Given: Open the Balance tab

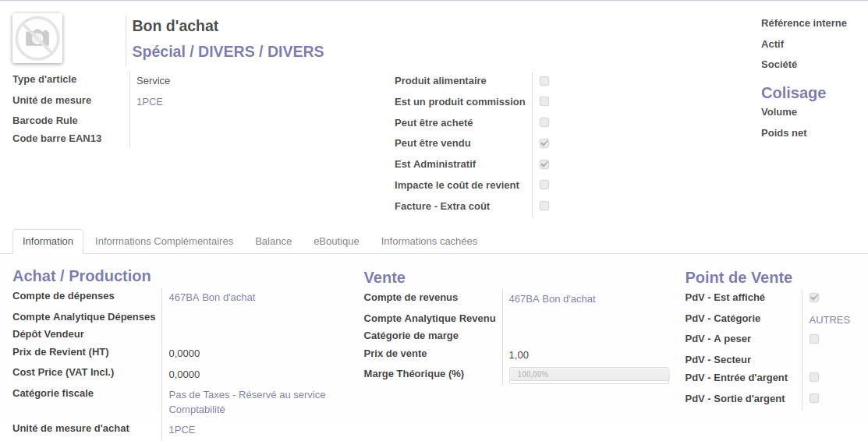Looking at the screenshot, I should 273,242.
